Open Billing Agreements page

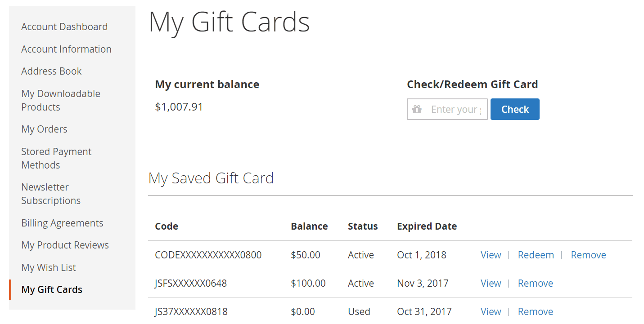[x=62, y=223]
